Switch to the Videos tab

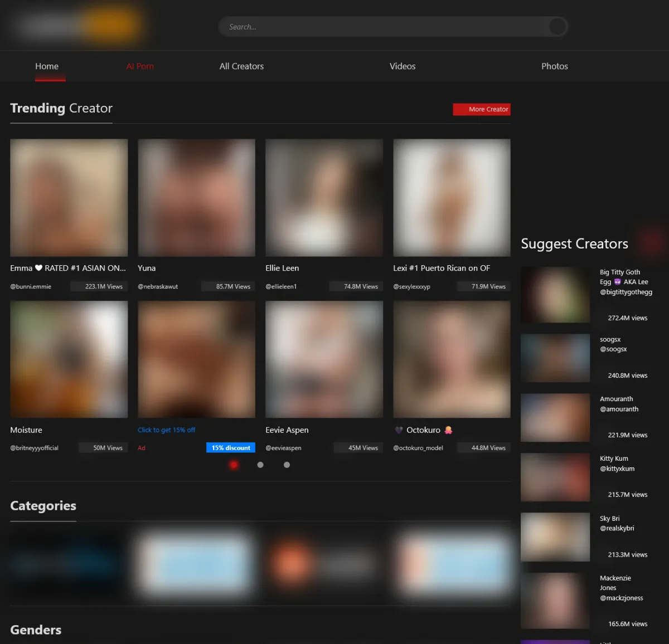point(402,66)
